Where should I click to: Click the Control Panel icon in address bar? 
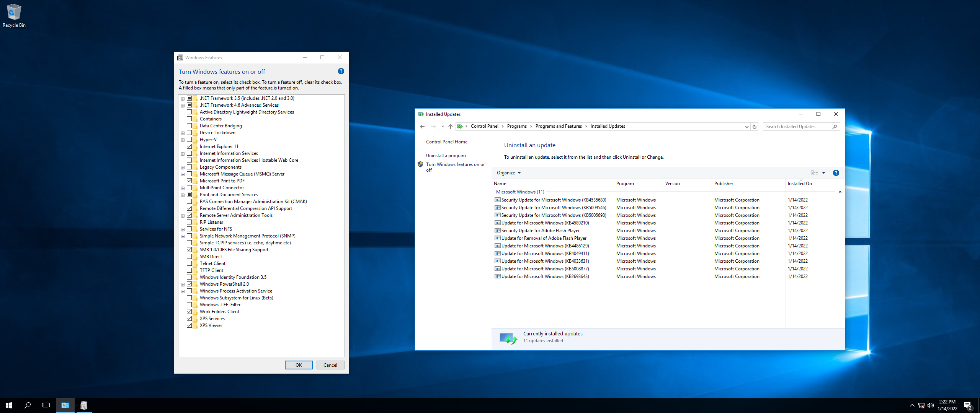(460, 127)
